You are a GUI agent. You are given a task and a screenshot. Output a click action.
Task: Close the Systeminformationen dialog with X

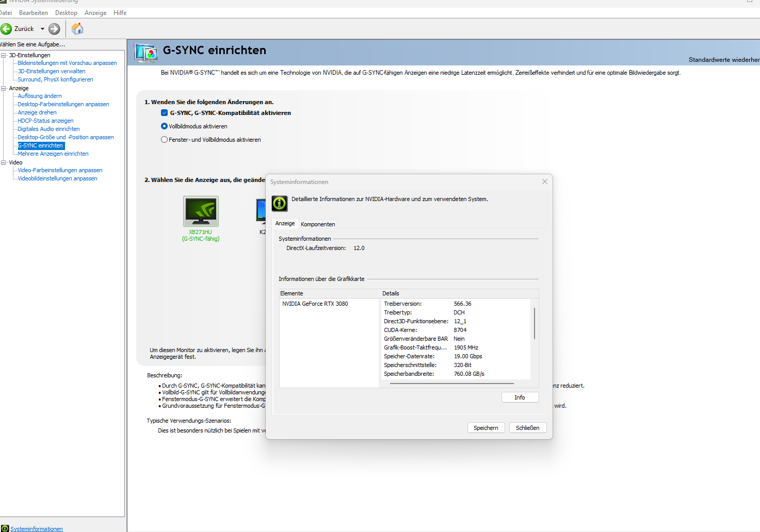pos(544,181)
